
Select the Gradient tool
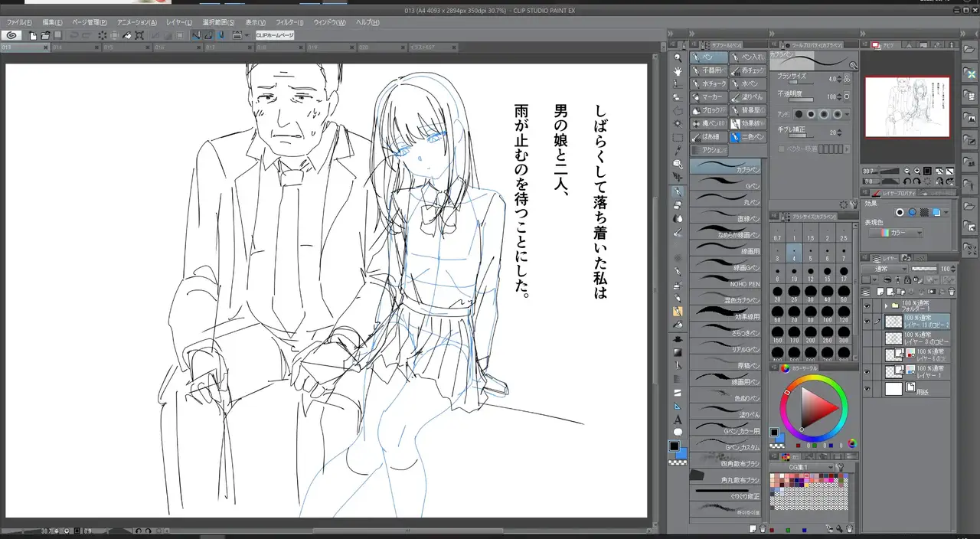tap(678, 352)
